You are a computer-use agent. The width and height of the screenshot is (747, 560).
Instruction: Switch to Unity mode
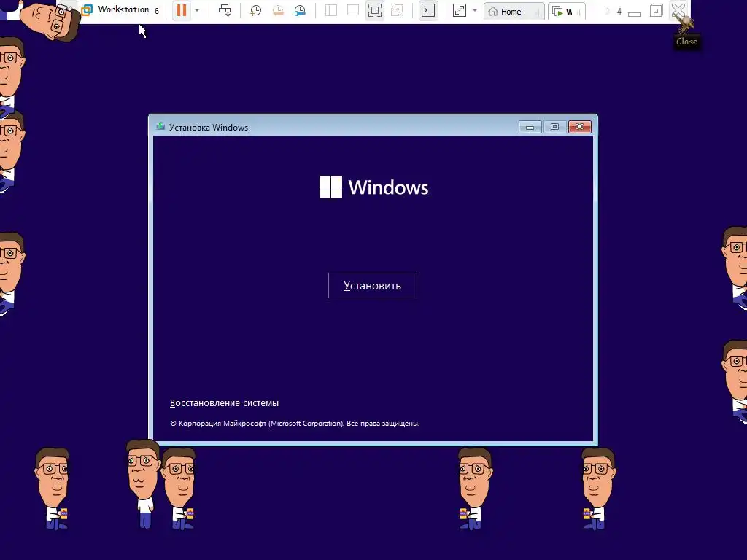(x=397, y=10)
